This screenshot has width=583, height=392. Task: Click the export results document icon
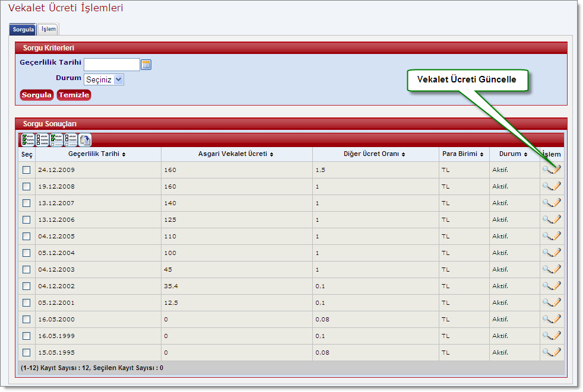click(85, 140)
